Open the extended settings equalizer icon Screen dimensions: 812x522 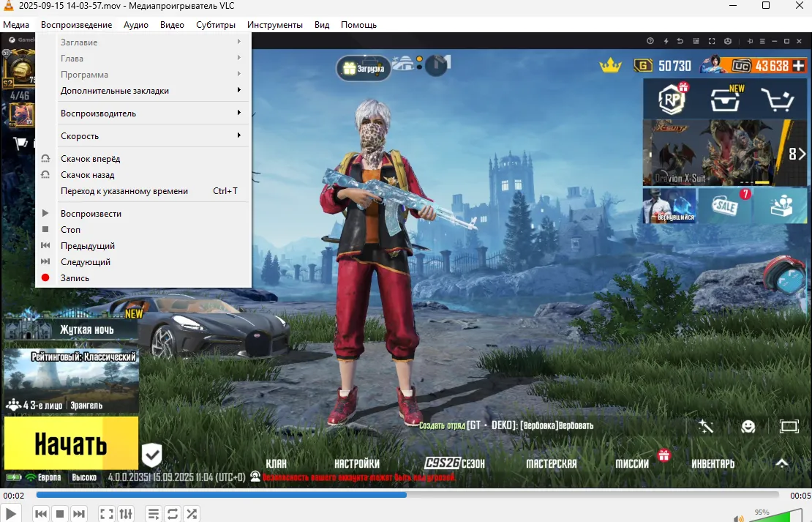pos(126,514)
